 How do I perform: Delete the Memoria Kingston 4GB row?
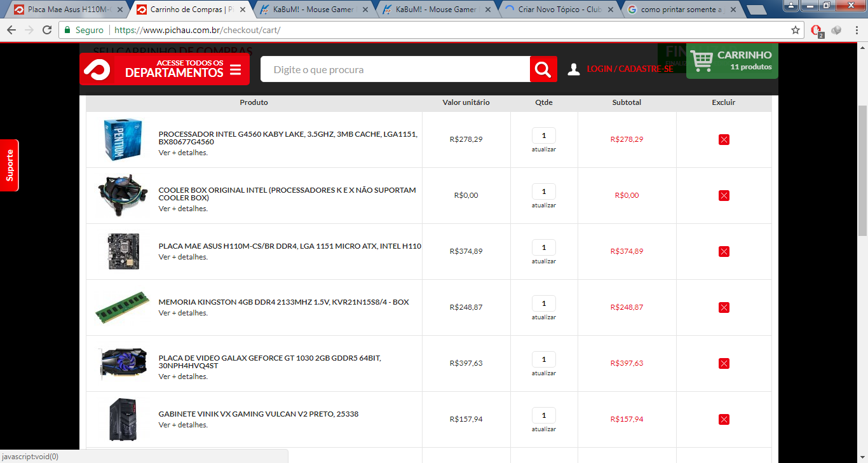tap(724, 307)
